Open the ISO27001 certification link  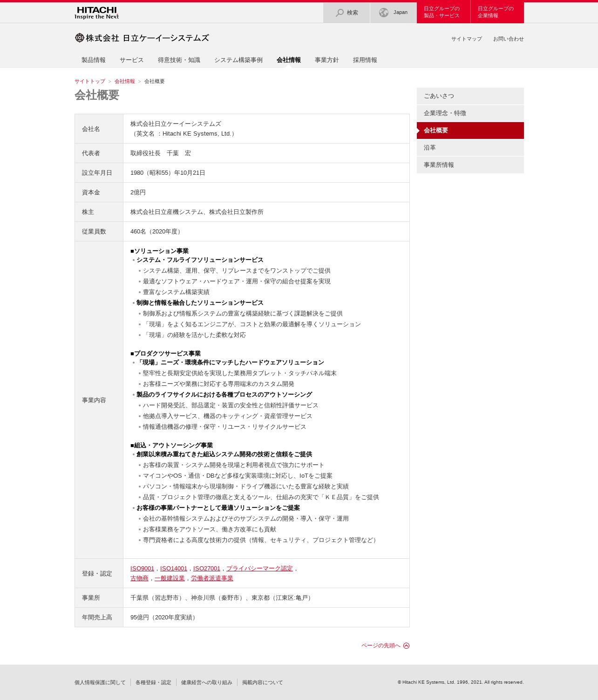pos(207,569)
